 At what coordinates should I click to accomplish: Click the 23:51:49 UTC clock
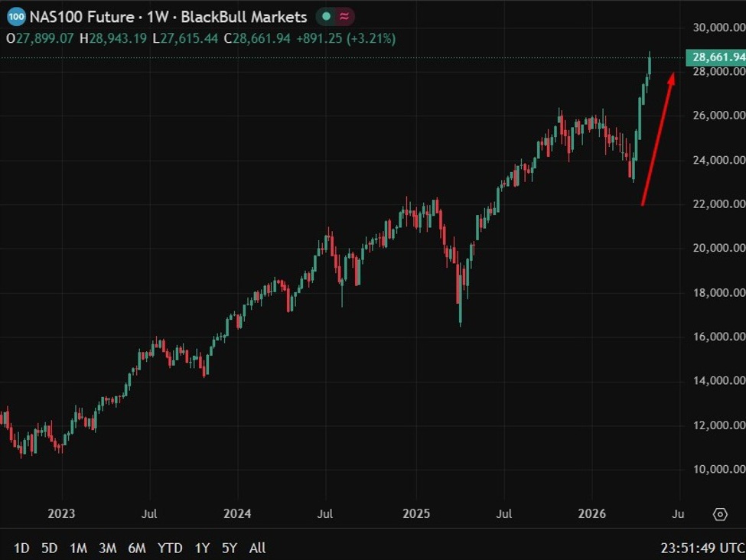tap(702, 549)
